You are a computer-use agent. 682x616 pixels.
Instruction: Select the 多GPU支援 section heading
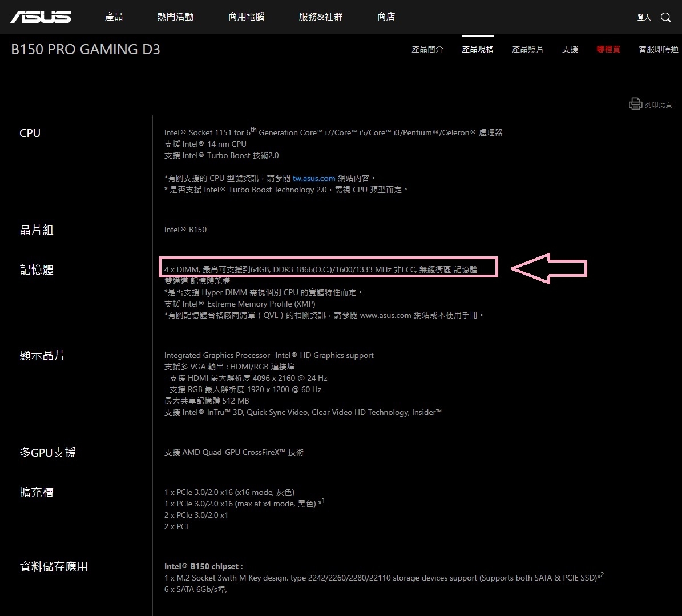tap(48, 452)
